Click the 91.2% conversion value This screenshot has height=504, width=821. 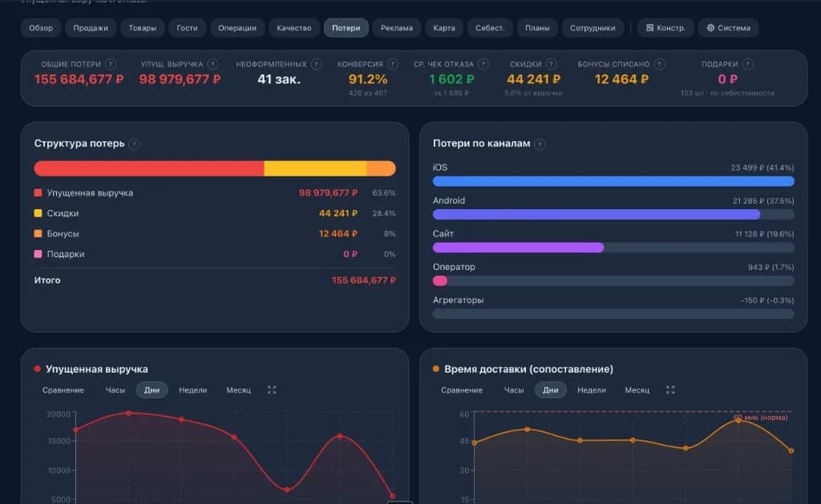point(368,79)
